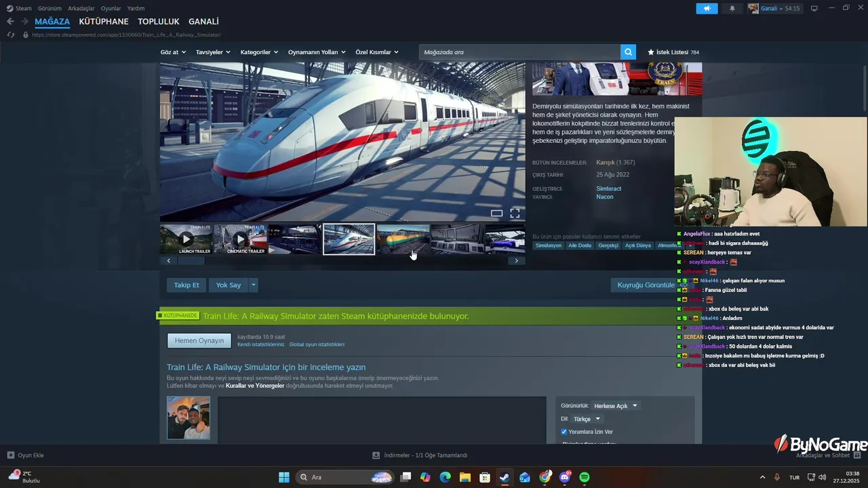The width and height of the screenshot is (868, 488).
Task: Play the Cinematic Trailer thumbnail
Action: pyautogui.click(x=240, y=239)
